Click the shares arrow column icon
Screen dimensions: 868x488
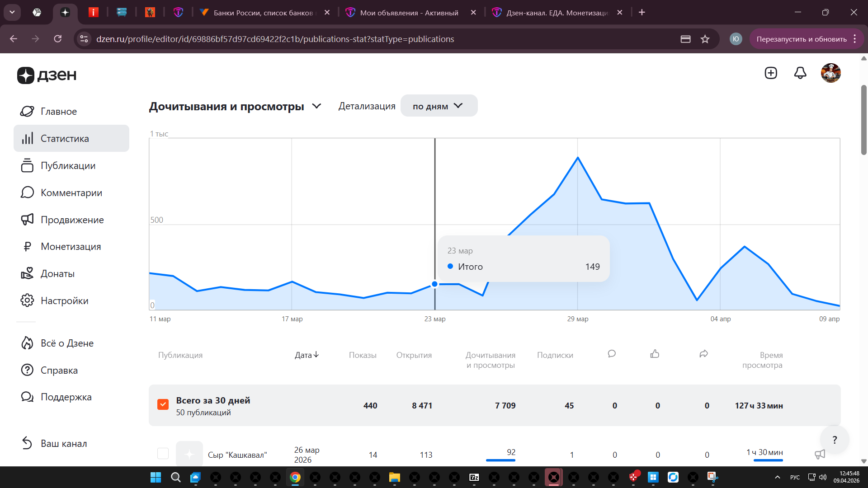[703, 354]
